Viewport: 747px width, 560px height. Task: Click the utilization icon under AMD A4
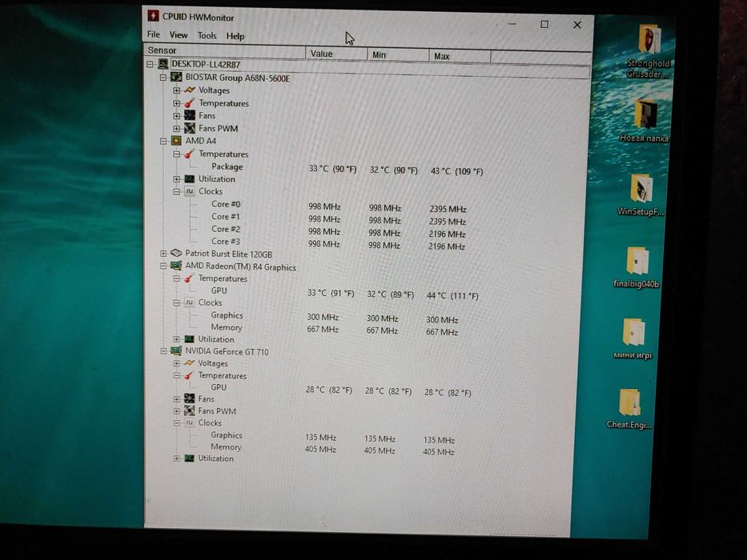[190, 179]
